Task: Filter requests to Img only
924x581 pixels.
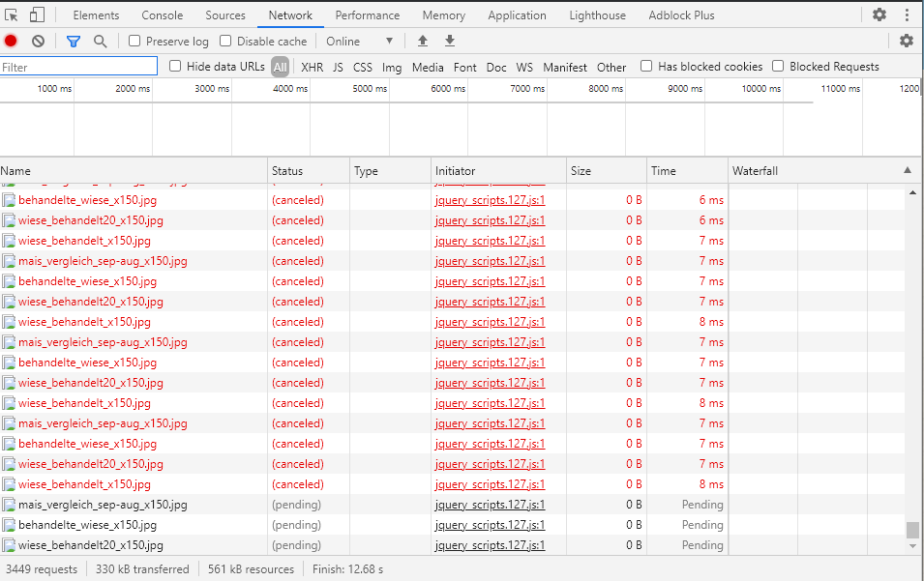Action: click(x=391, y=67)
